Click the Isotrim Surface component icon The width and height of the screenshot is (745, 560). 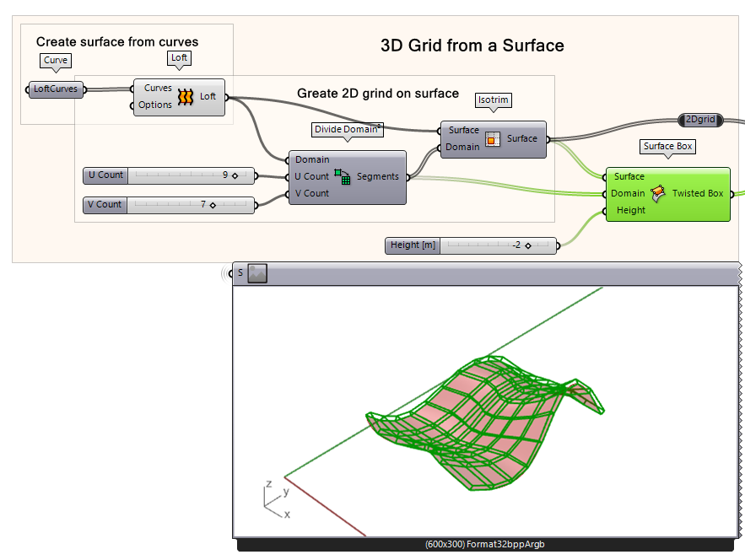(491, 138)
